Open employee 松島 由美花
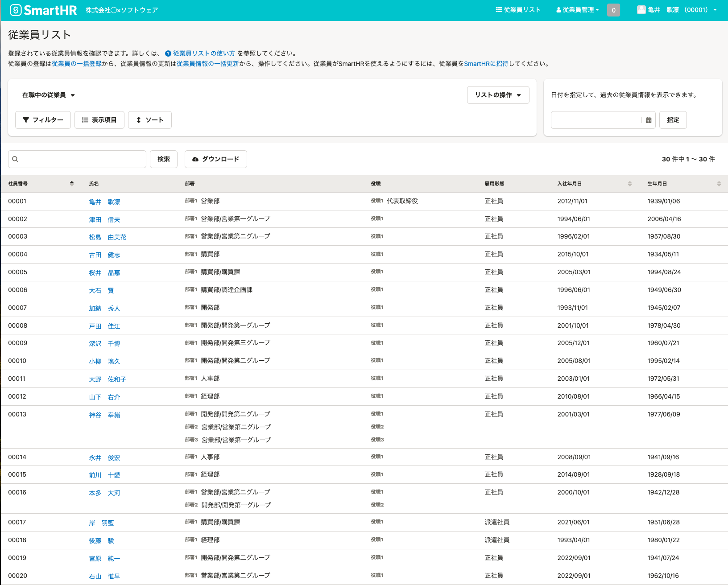 [x=108, y=237]
